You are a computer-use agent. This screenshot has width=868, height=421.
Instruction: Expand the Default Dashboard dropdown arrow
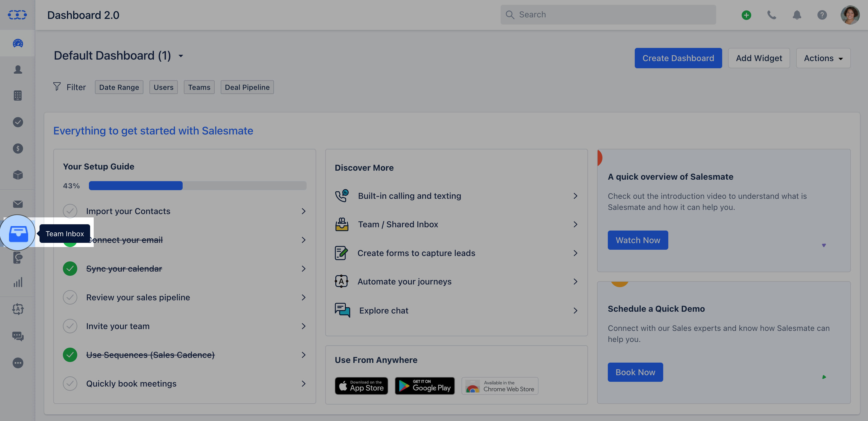(181, 56)
